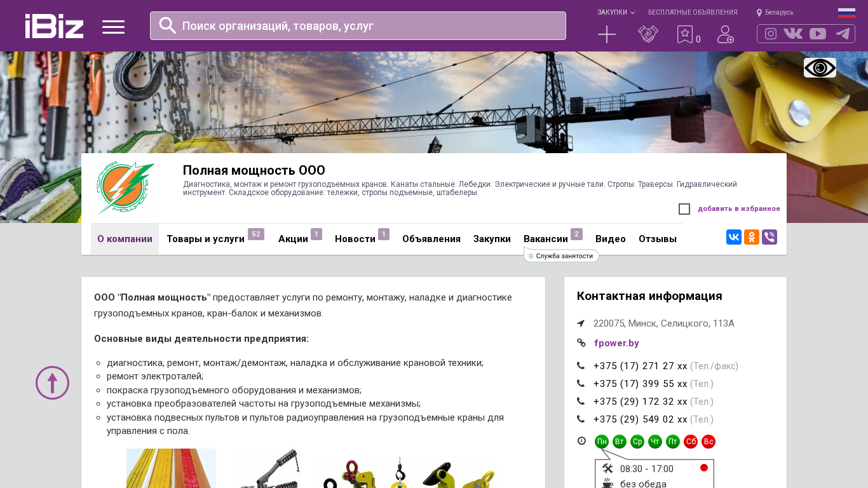
Task: Switch to the Видео tab
Action: click(611, 239)
